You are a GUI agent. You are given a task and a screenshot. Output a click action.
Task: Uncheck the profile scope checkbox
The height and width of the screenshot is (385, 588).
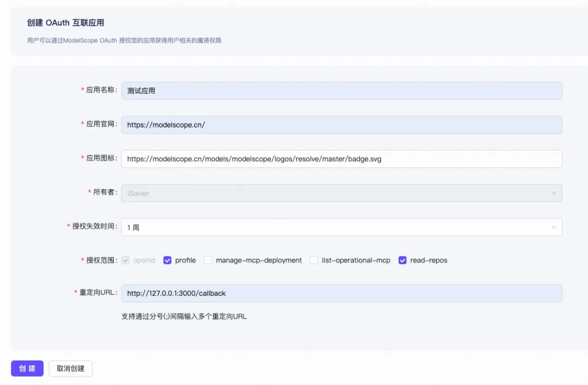pyautogui.click(x=167, y=260)
